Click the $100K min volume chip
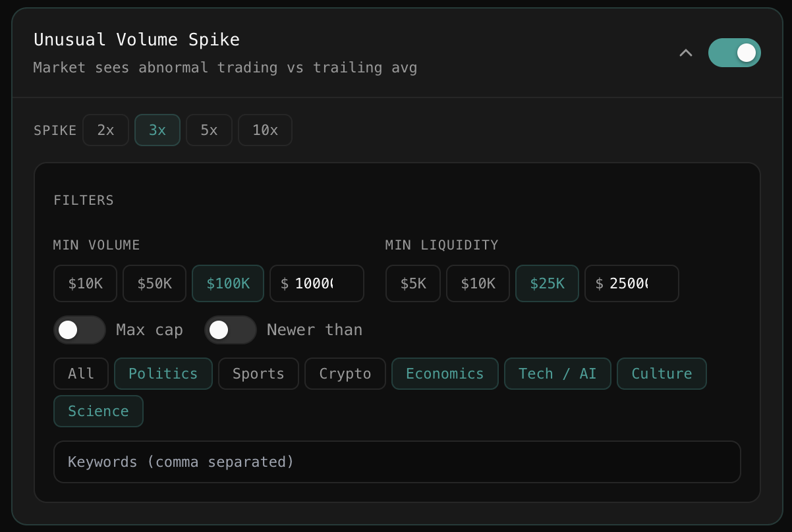Viewport: 792px width, 532px height. (228, 284)
